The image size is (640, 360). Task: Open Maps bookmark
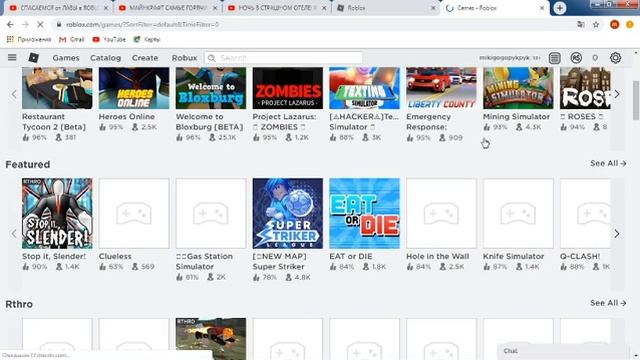pyautogui.click(x=147, y=39)
